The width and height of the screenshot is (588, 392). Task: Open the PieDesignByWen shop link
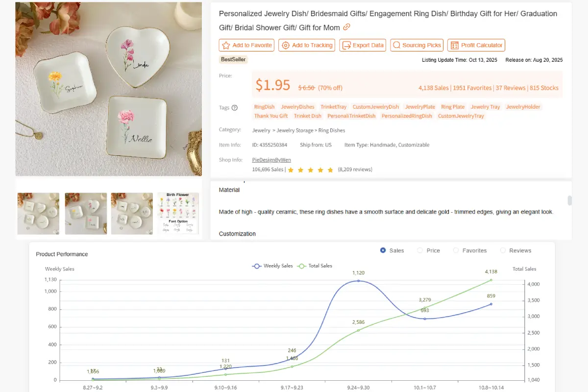[x=271, y=159]
